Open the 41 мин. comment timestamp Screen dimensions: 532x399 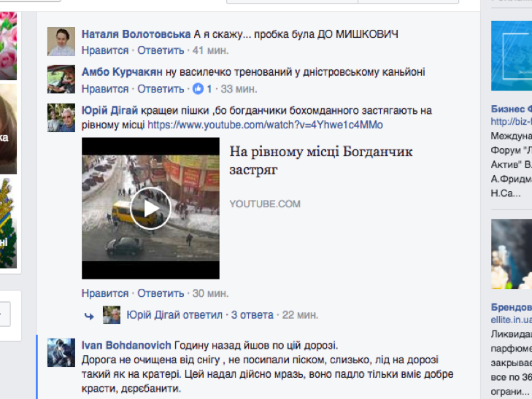click(210, 50)
